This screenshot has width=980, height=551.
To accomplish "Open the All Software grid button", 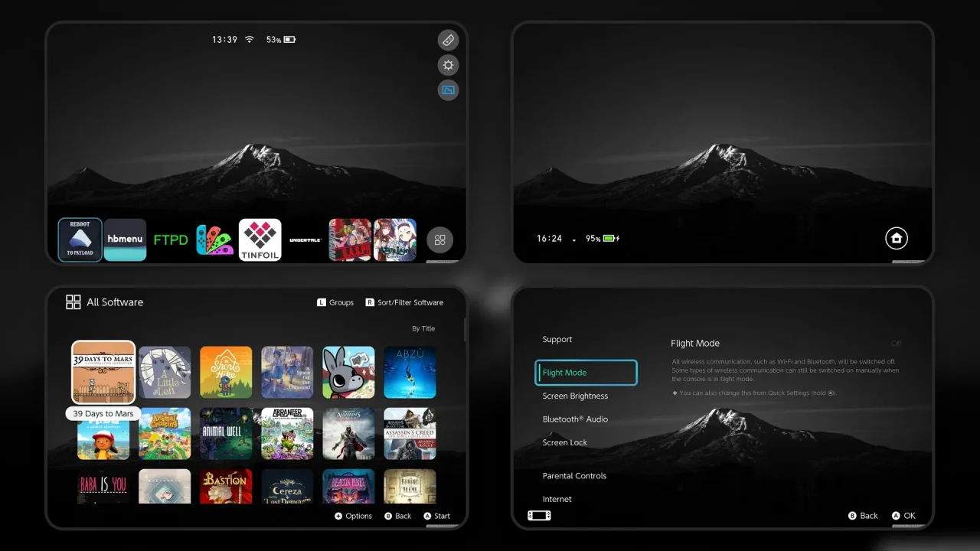I will click(440, 240).
